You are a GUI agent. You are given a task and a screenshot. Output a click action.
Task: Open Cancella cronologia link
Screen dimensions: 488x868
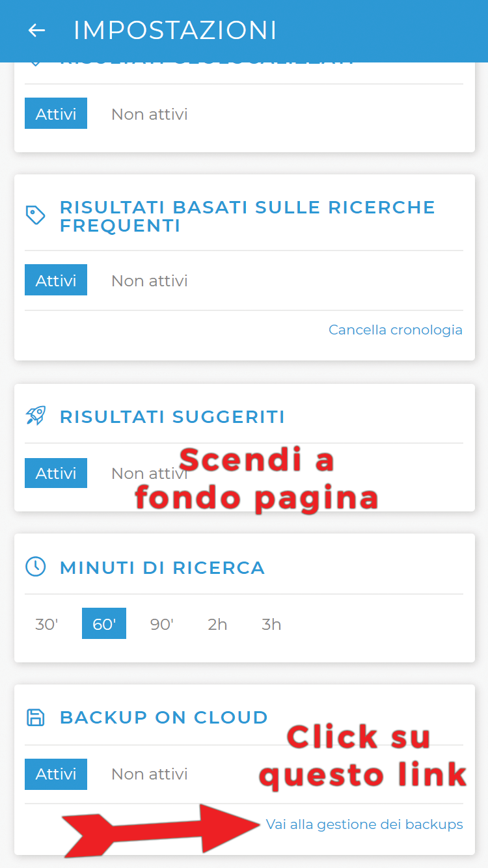click(396, 330)
